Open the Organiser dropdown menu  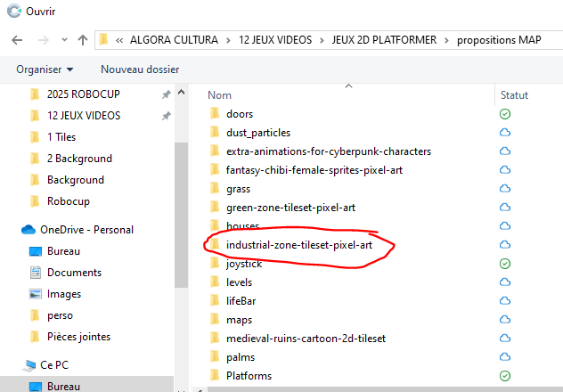tap(45, 69)
